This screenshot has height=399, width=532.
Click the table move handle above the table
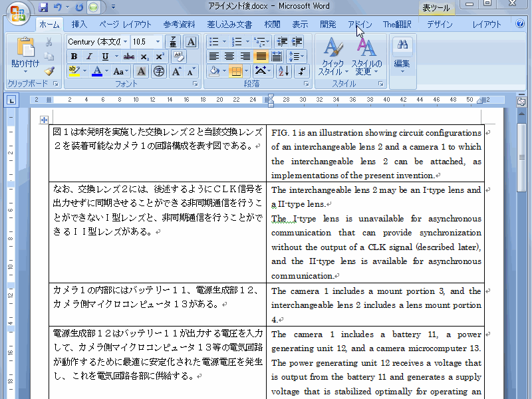pos(44,120)
